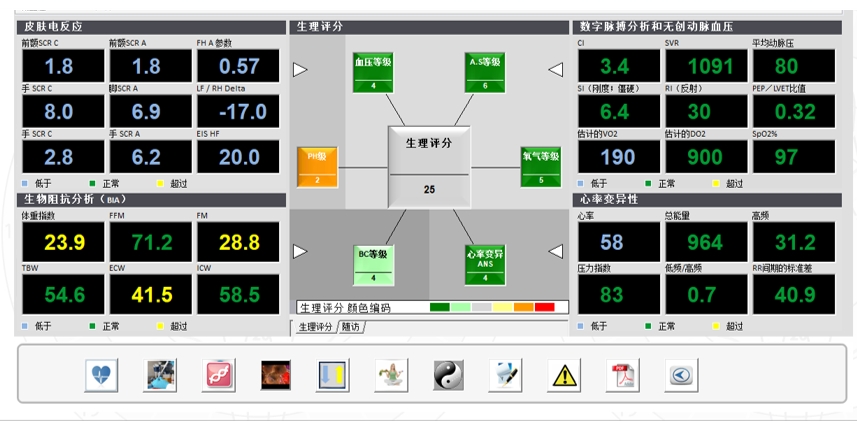Image resolution: width=857 pixels, height=421 pixels.
Task: Click the RI（反射）value 30
Action: 707,112
